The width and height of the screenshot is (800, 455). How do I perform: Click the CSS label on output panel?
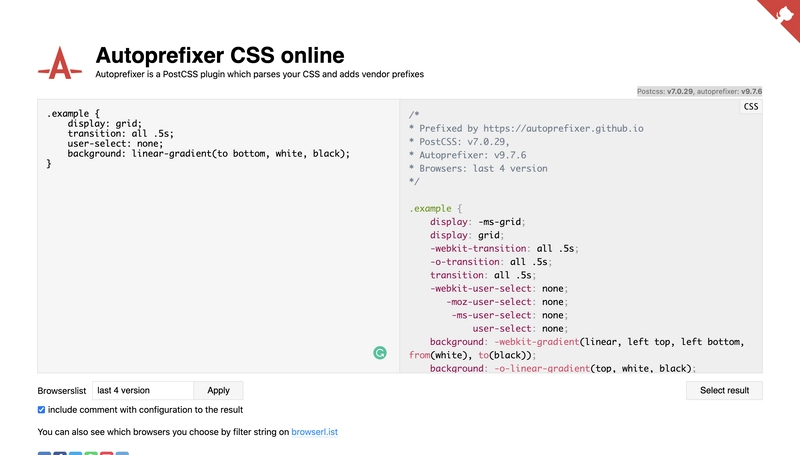(751, 107)
